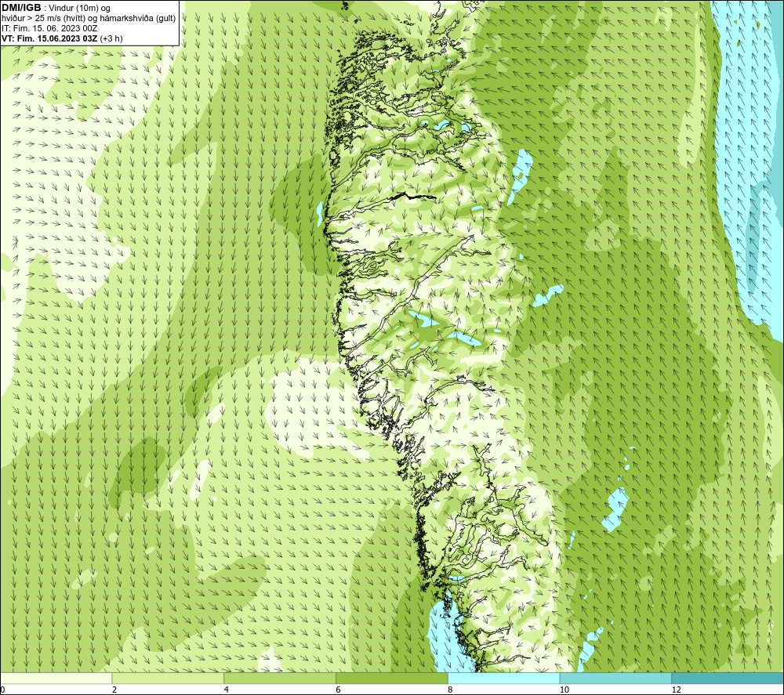784x695 pixels.
Task: Click the 'hviður > 25 m/s (hvítt)' legend line
Action: tap(89, 19)
